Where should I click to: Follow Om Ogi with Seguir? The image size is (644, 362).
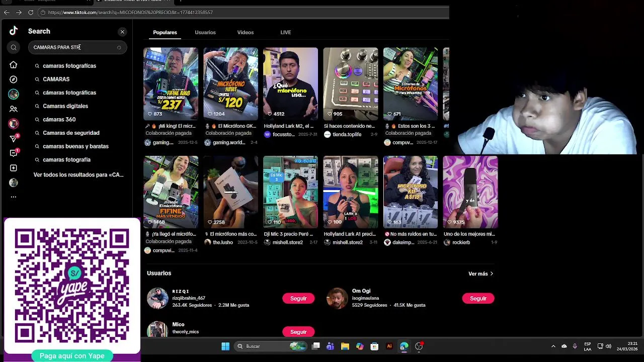point(478,299)
